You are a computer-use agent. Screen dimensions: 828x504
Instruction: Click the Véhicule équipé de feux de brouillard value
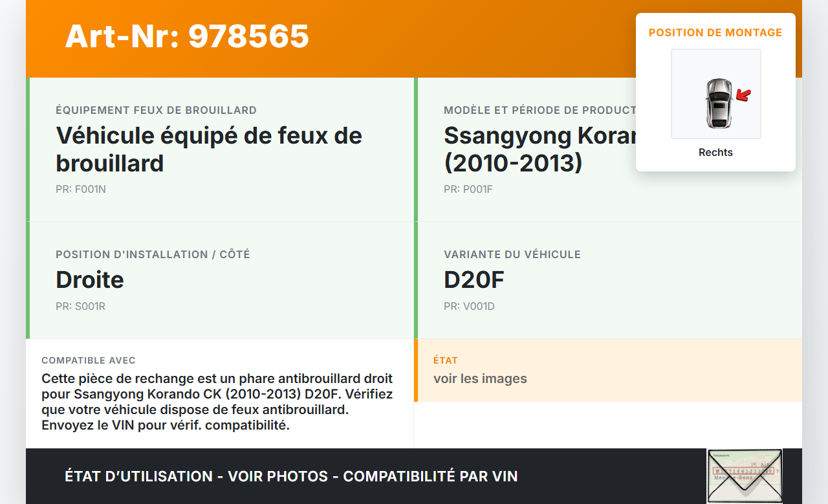click(209, 149)
